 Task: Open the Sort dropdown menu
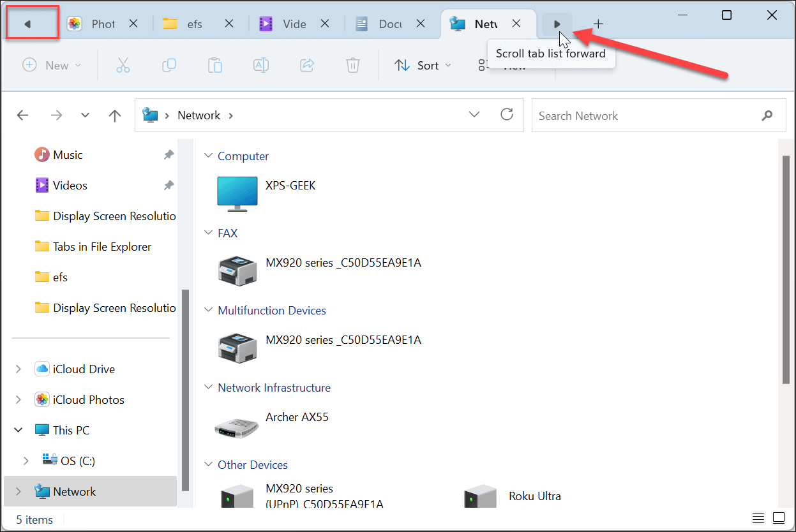tap(423, 65)
